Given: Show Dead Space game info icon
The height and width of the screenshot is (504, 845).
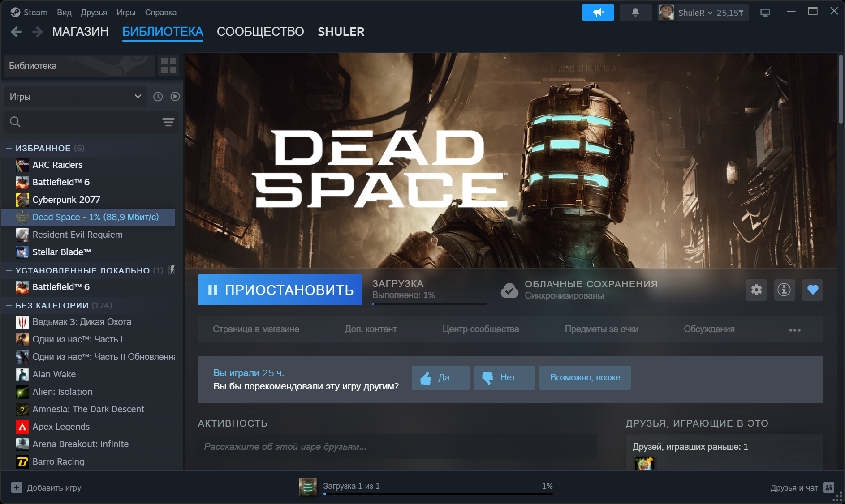Looking at the screenshot, I should [x=784, y=290].
